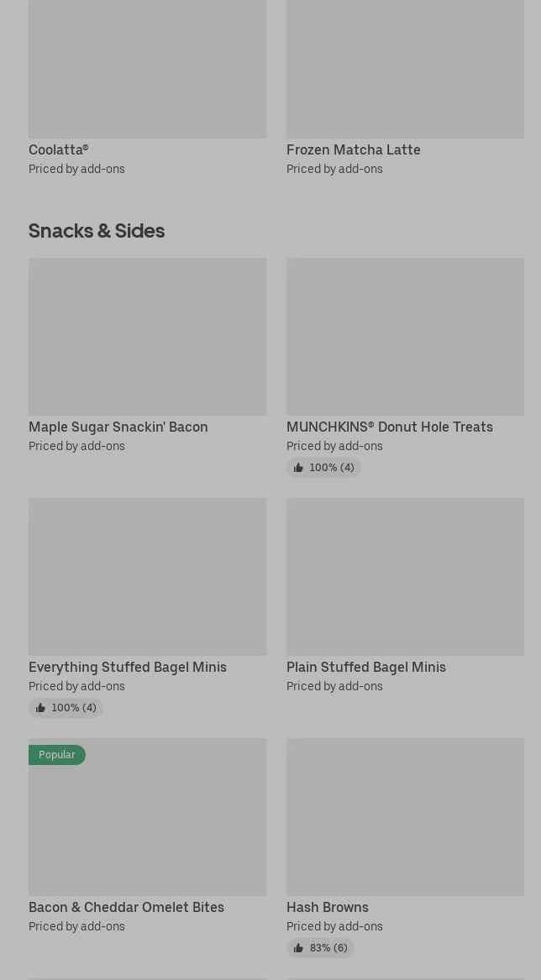
Task: Click the Hash Browns title
Action: 327,907
